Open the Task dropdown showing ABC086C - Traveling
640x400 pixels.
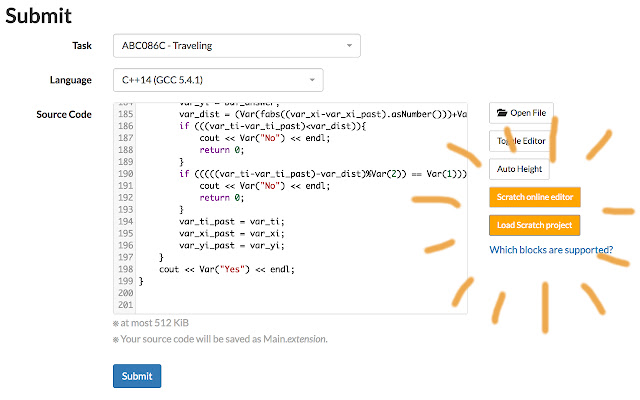(236, 45)
